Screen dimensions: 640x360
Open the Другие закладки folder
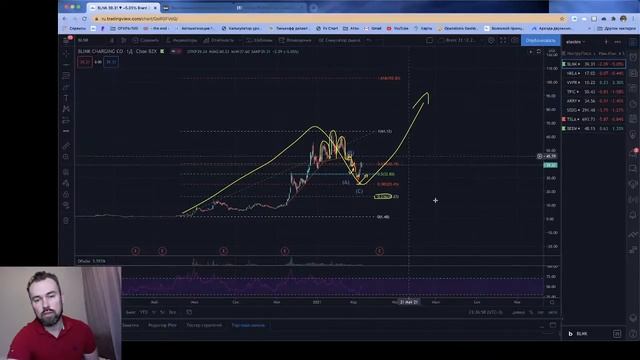pyautogui.click(x=616, y=29)
